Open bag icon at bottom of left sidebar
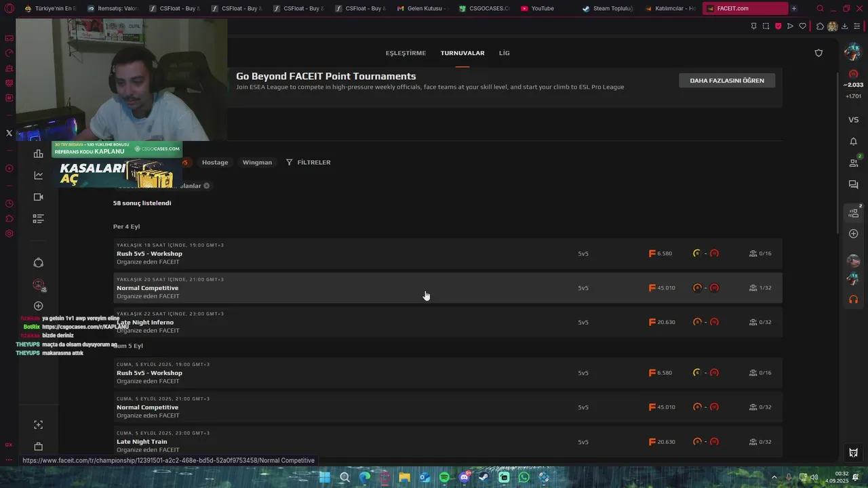This screenshot has height=488, width=868. click(x=39, y=447)
